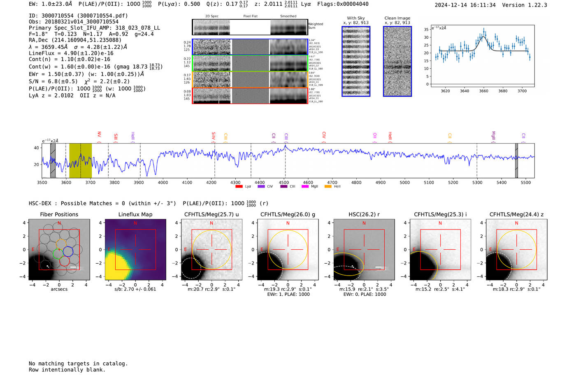Open the HSC(26.2) r image
The image size is (576, 392).
pos(364,249)
